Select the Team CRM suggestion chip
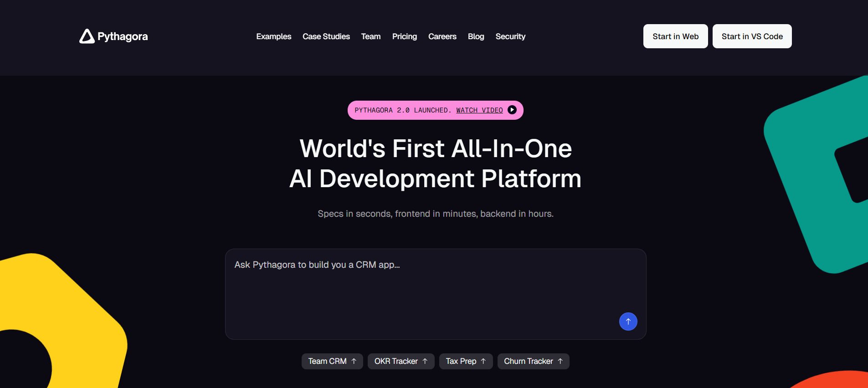Screen dimensions: 868x388 (332, 361)
